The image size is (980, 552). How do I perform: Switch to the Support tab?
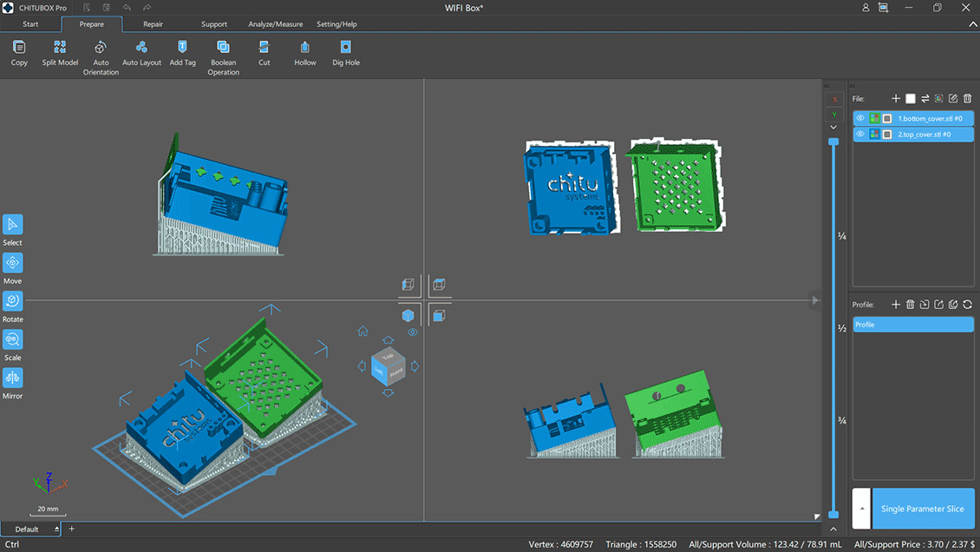point(213,24)
